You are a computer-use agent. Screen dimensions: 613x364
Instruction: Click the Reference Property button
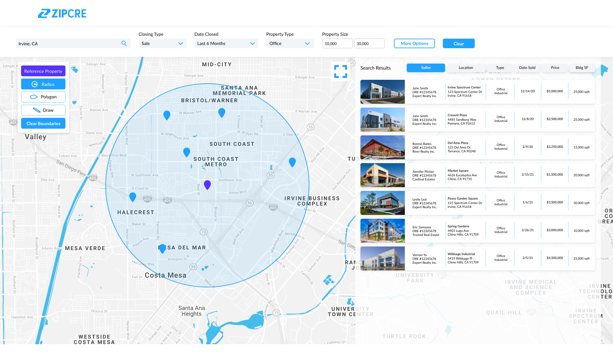[43, 71]
